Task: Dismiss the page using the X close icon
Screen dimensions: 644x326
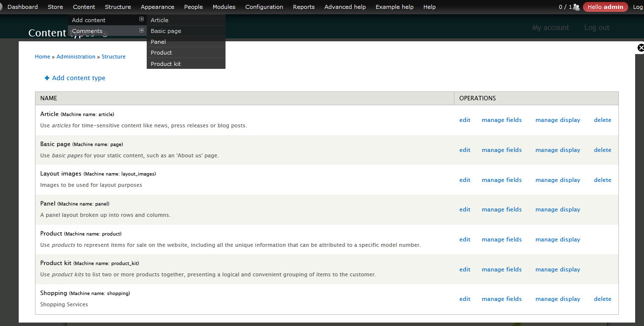Action: coord(640,48)
